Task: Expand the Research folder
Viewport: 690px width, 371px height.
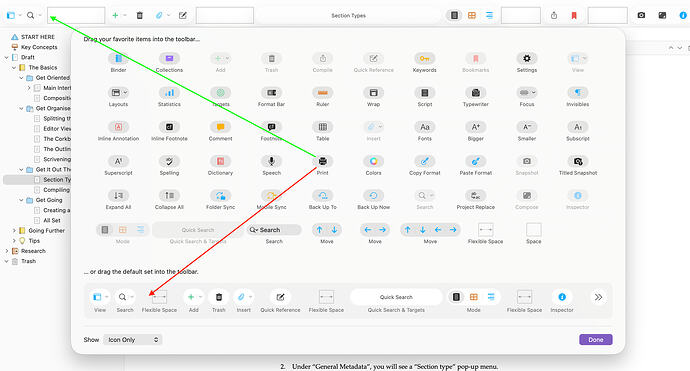Action: [x=7, y=251]
